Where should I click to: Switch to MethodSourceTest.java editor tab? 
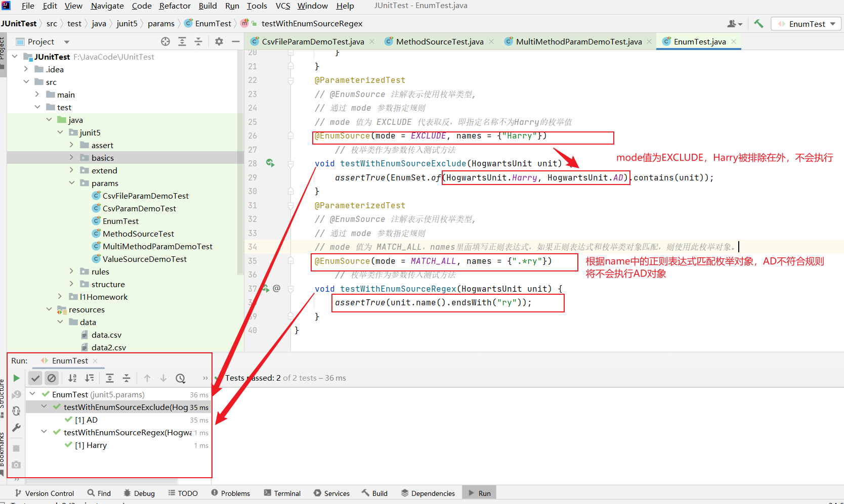[x=439, y=42]
